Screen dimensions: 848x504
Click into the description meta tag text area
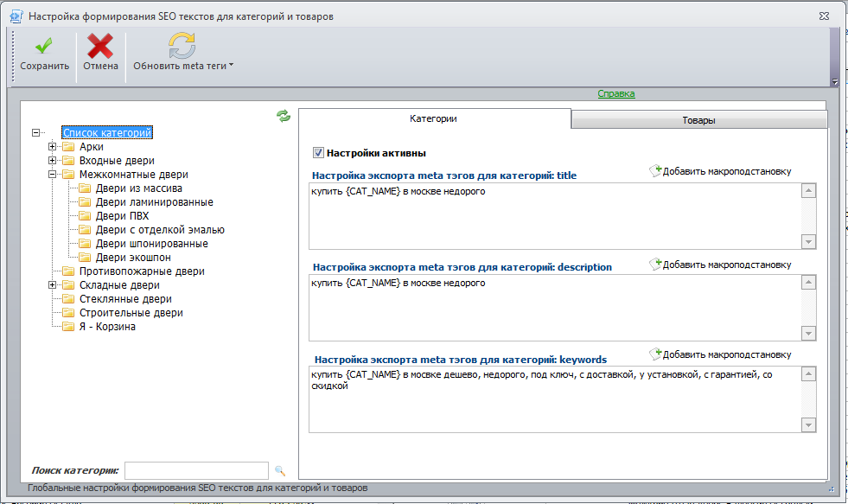point(555,308)
